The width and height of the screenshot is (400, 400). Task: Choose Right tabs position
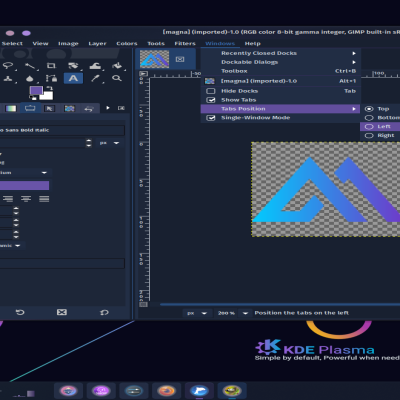[x=369, y=136]
